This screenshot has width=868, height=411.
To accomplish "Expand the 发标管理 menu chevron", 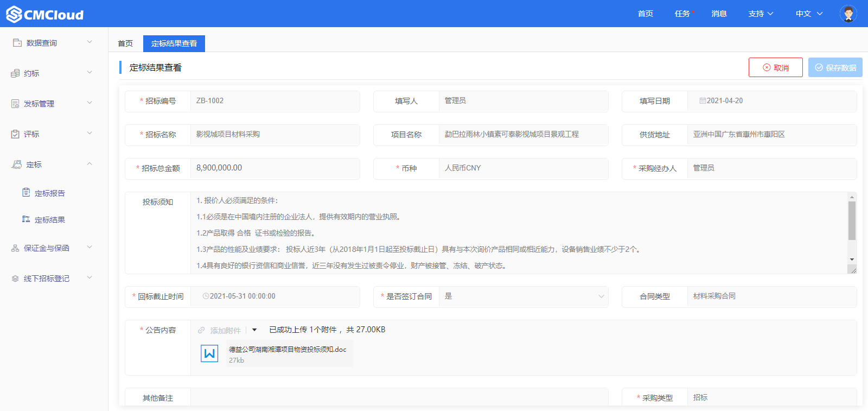I will coord(90,103).
